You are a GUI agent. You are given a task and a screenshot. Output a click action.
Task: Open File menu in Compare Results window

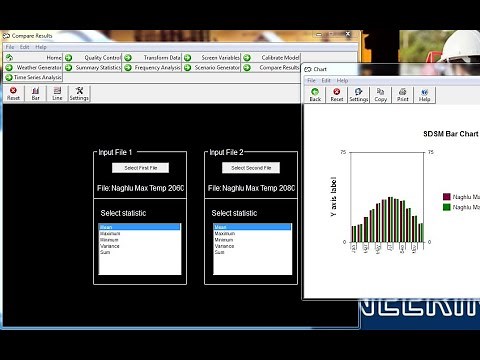click(10, 47)
